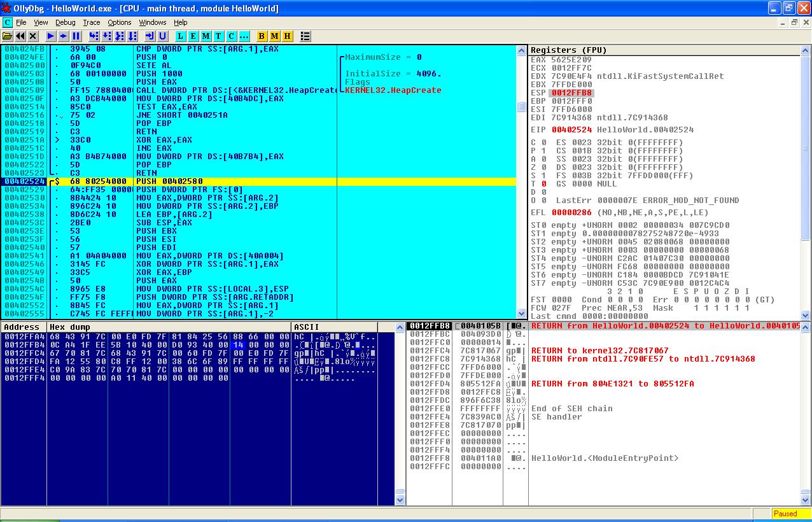812x522 pixels.
Task: Click the EAX register value 5625E209
Action: tap(571, 60)
